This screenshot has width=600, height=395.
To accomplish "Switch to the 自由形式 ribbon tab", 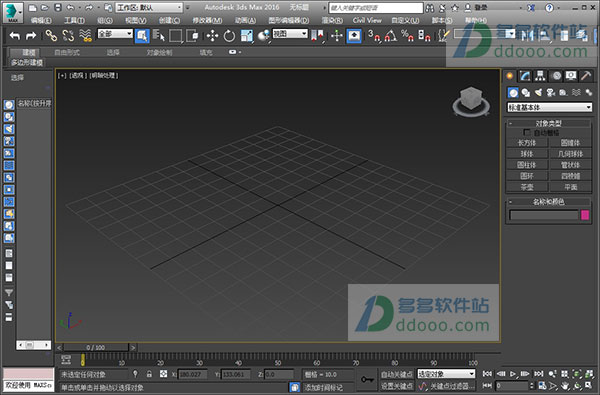I will pyautogui.click(x=67, y=52).
